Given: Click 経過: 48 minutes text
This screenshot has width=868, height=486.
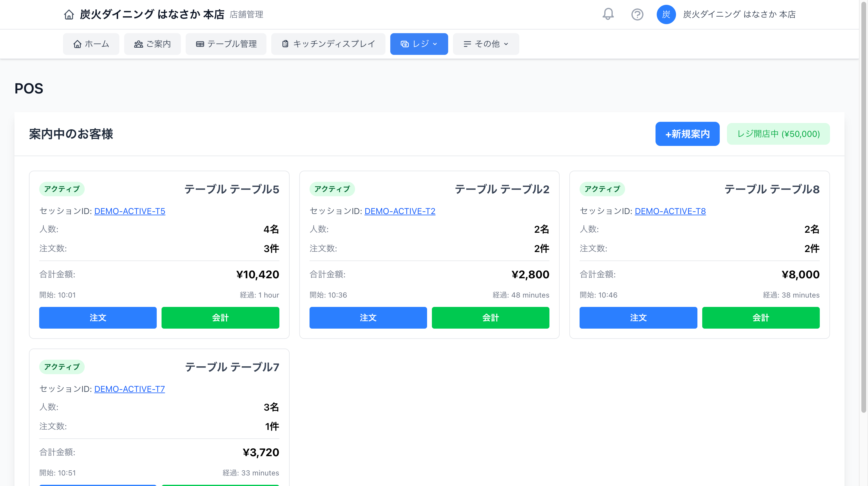Looking at the screenshot, I should tap(521, 295).
